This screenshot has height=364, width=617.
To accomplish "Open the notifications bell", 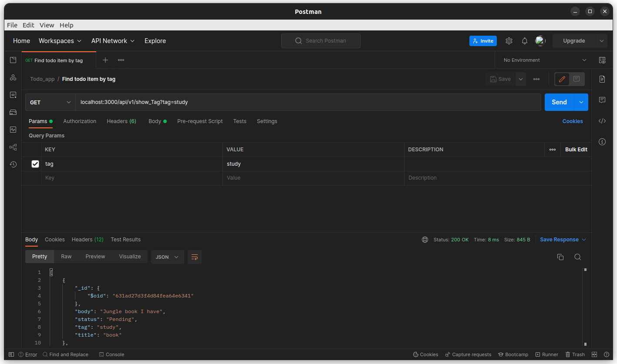I will coord(525,41).
